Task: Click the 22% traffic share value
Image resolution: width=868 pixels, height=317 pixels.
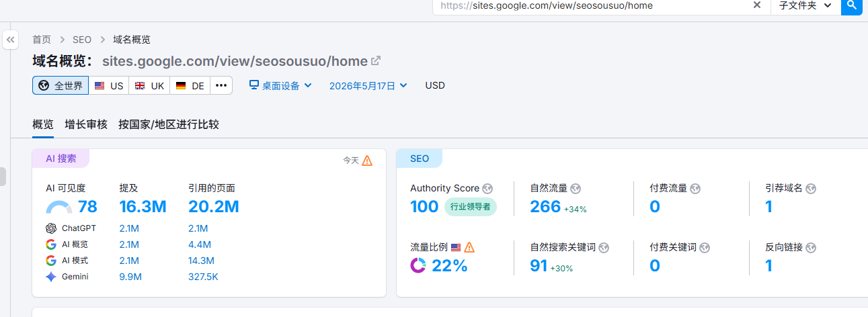Action: [x=449, y=265]
